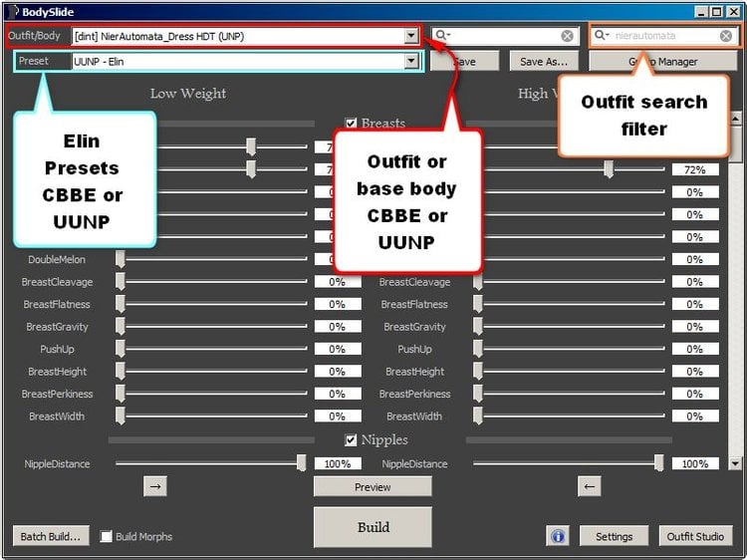Screen dimensions: 747x560
Task: Uncheck the Breasts category checkbox
Action: click(351, 124)
